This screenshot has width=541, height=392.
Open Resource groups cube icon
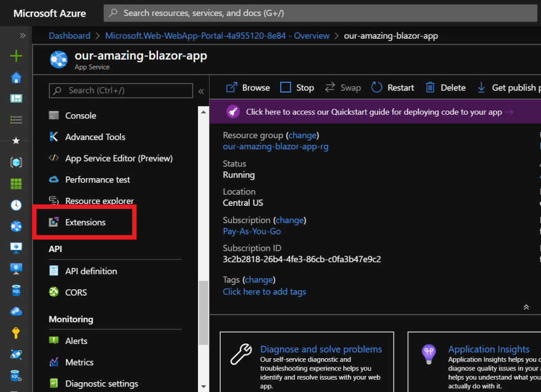16,162
